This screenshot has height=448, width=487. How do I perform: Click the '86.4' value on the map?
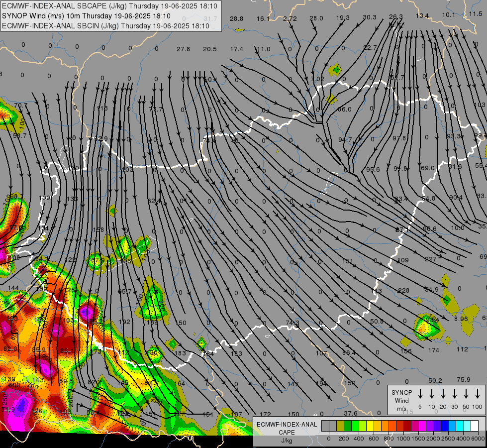point(349,353)
